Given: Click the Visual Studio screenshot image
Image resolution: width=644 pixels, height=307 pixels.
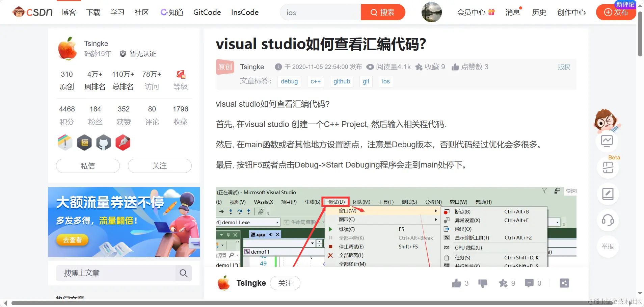Looking at the screenshot, I should [396, 227].
